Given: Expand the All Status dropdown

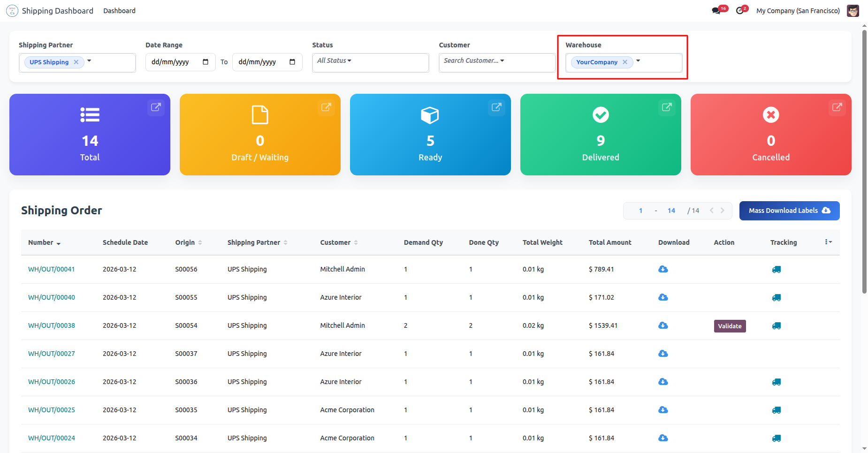Looking at the screenshot, I should pyautogui.click(x=334, y=60).
